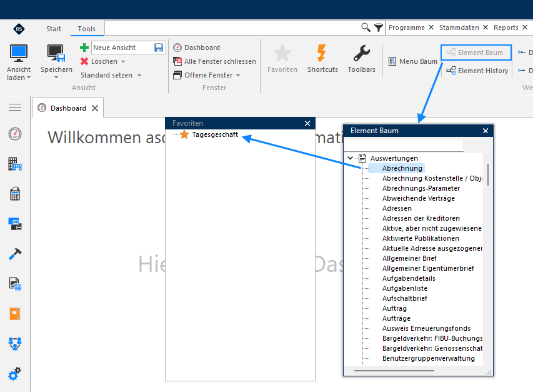Click the Favoriten star icon
Image resolution: width=533 pixels, height=392 pixels.
[282, 53]
